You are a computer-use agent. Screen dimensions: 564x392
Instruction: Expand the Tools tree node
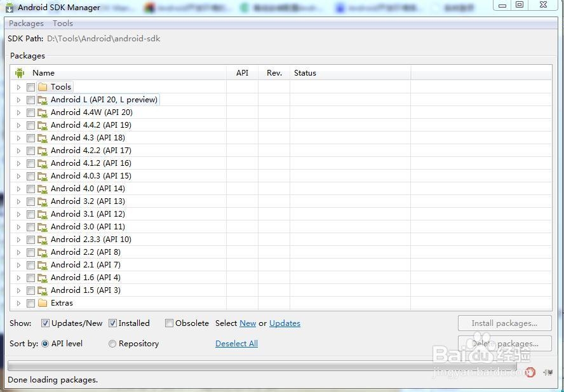click(18, 87)
